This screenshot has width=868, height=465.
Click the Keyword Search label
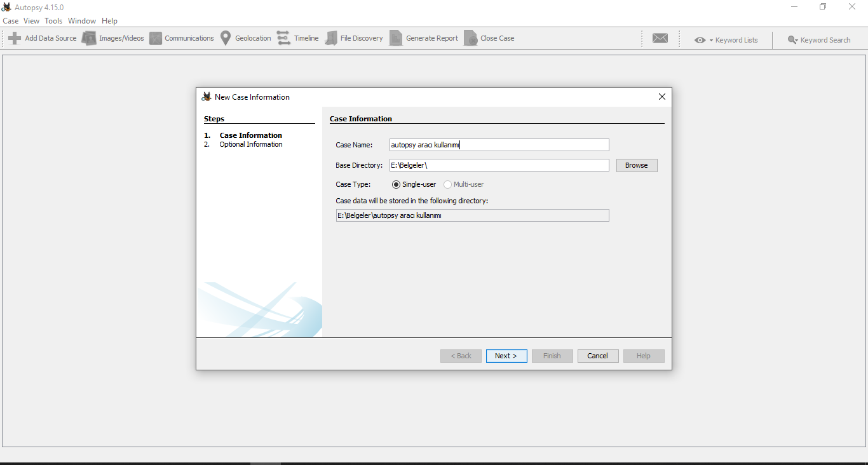point(825,40)
